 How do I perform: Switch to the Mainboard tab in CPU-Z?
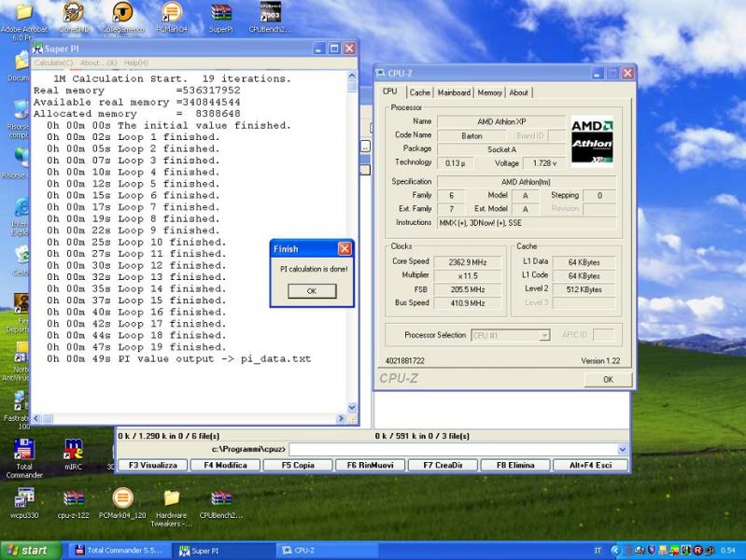[454, 92]
